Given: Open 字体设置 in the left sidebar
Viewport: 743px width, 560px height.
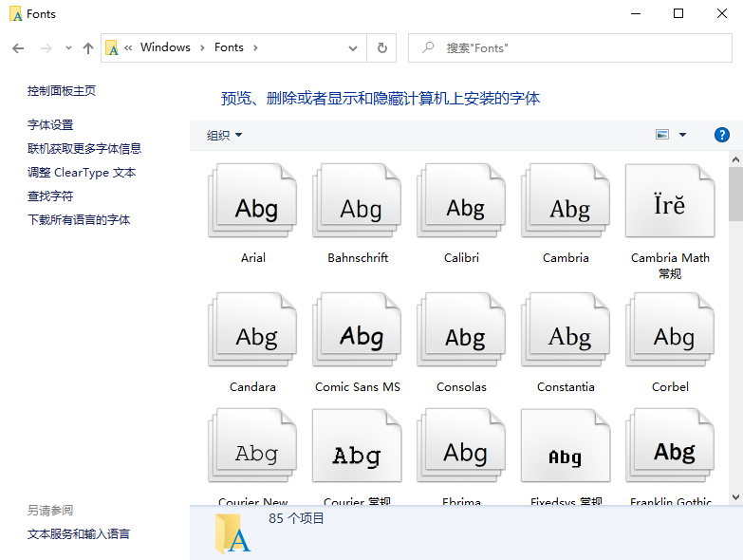Looking at the screenshot, I should 50,124.
